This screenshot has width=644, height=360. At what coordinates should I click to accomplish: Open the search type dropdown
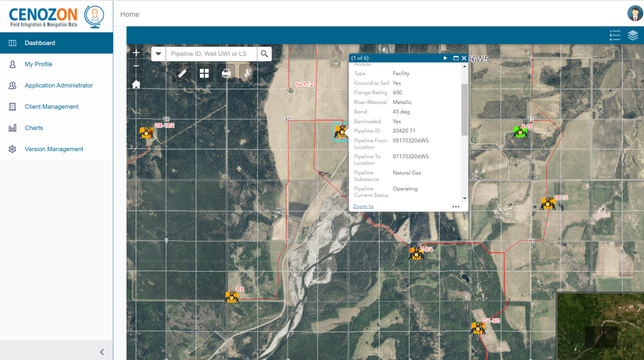tap(158, 53)
